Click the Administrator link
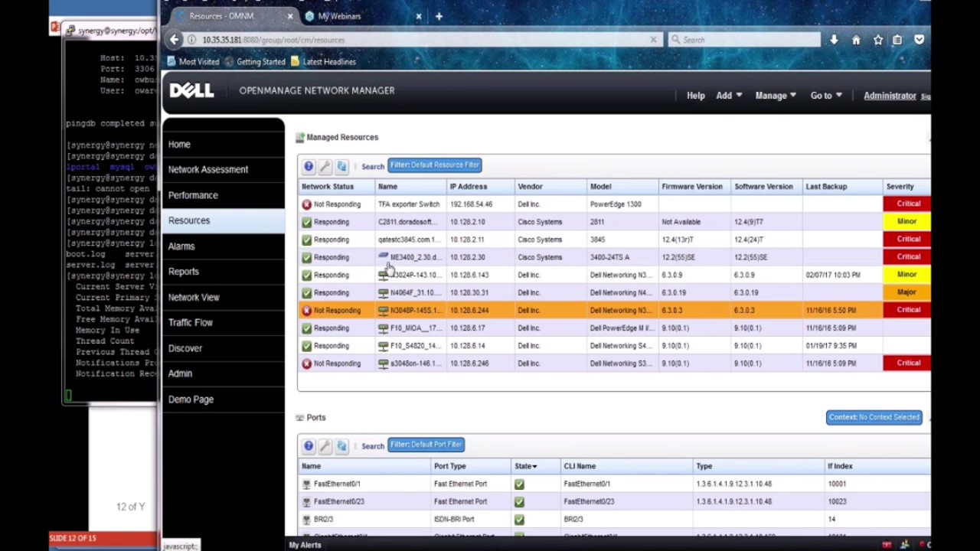Image resolution: width=980 pixels, height=551 pixels. point(890,96)
